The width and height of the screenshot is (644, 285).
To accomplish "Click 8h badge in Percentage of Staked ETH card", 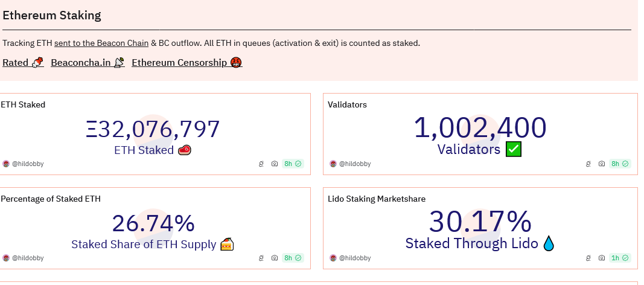I will pyautogui.click(x=293, y=258).
